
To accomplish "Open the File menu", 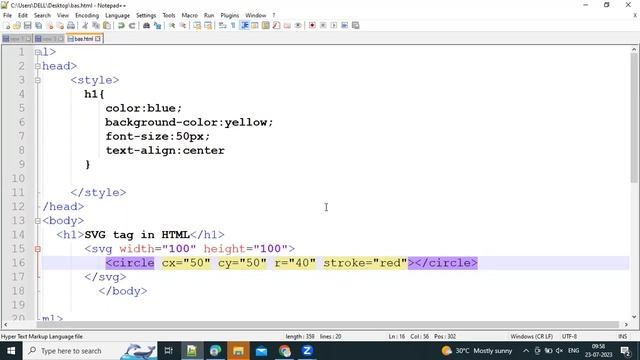I will point(7,15).
